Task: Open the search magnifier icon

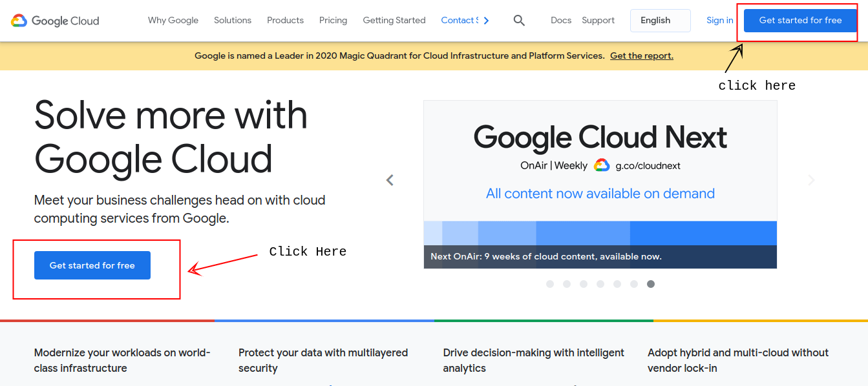Action: point(519,21)
